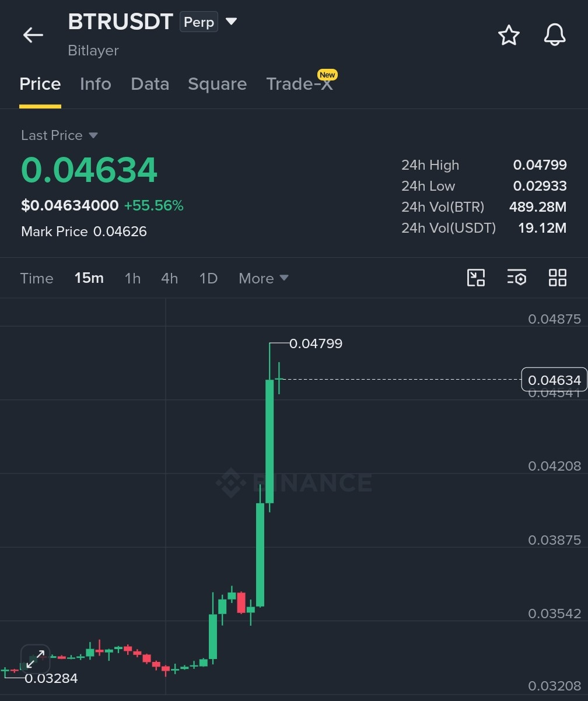This screenshot has height=701, width=588.
Task: Expand the Last Price dropdown
Action: pyautogui.click(x=93, y=135)
